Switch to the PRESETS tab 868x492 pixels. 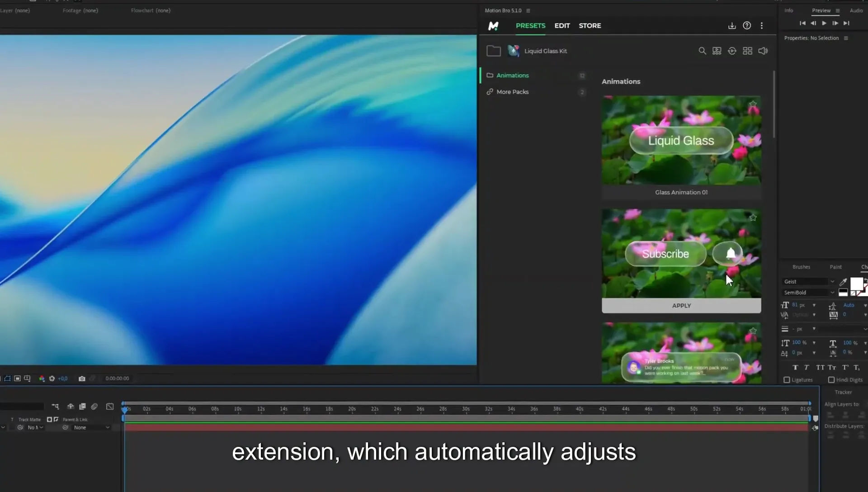point(530,26)
